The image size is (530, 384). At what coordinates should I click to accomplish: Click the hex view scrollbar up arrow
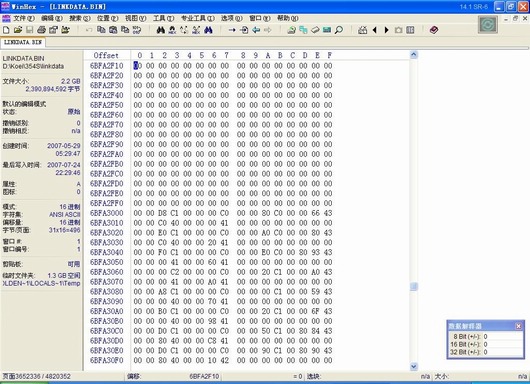tap(414, 55)
